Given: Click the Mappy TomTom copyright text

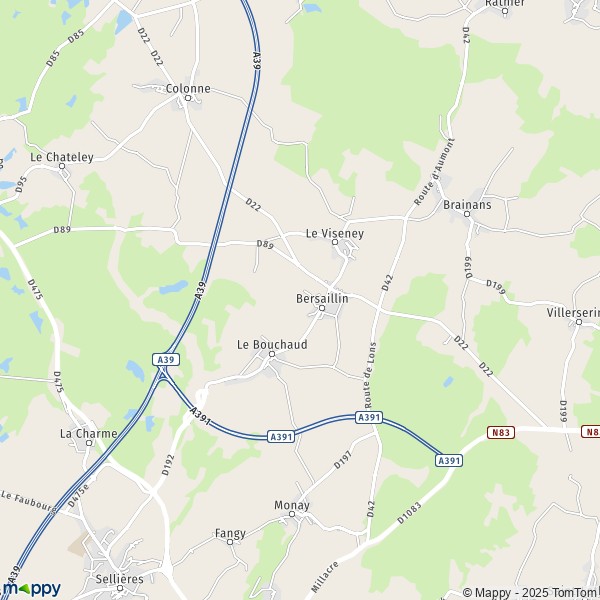Looking at the screenshot, I should coord(531,593).
